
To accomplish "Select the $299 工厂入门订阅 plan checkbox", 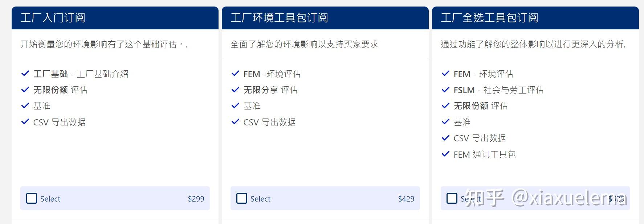I will click(32, 199).
